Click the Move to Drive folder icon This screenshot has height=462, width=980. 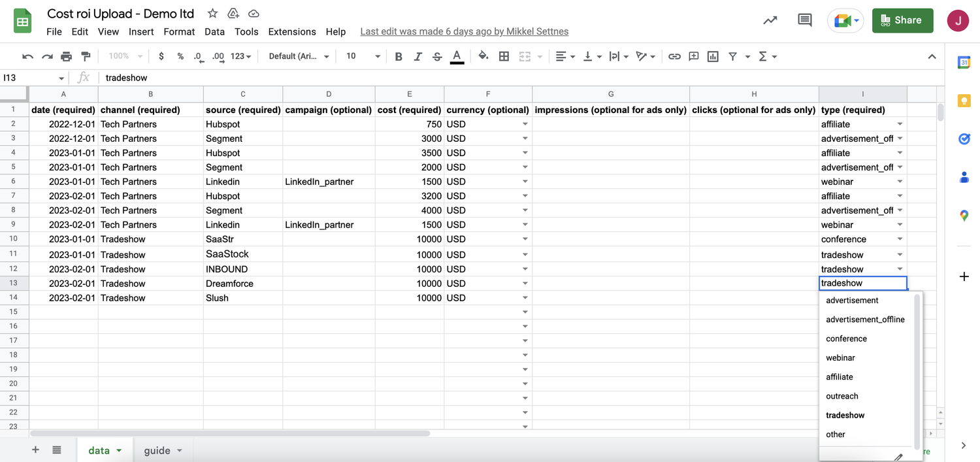point(233,14)
